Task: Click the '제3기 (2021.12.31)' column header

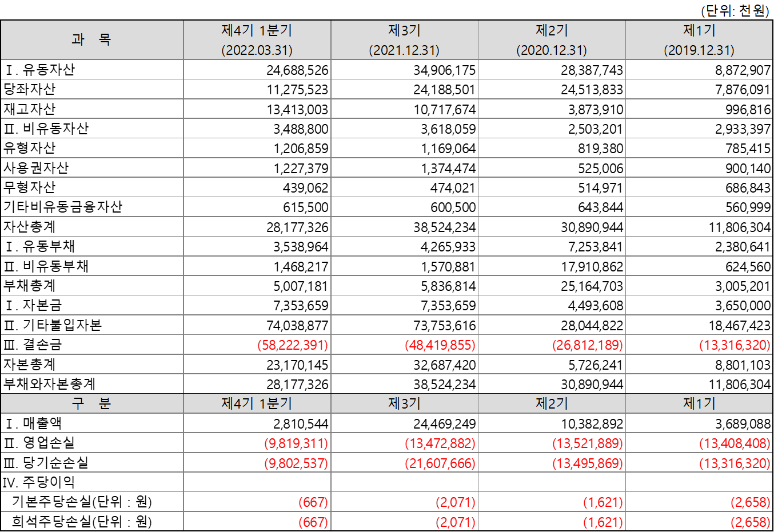Action: pos(404,40)
